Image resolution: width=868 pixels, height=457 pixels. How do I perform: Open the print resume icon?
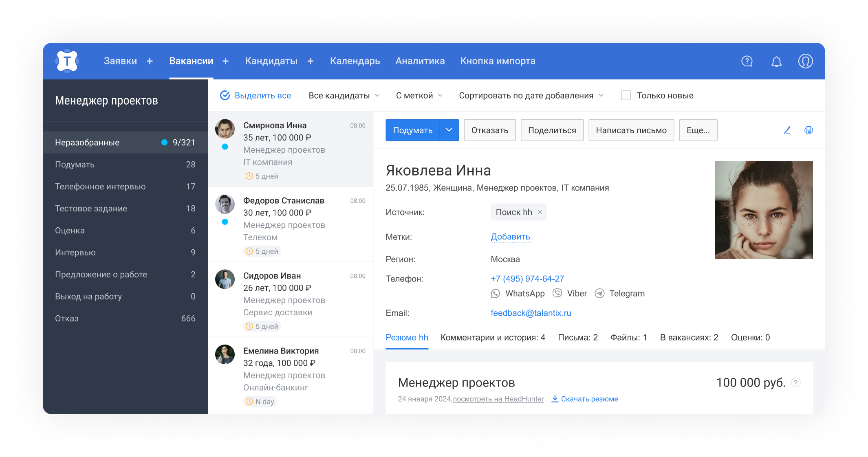pyautogui.click(x=809, y=130)
